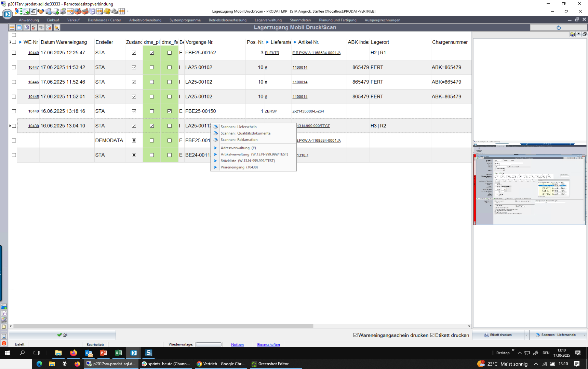
Task: Click the clear filter funnel icon
Action: click(x=34, y=27)
